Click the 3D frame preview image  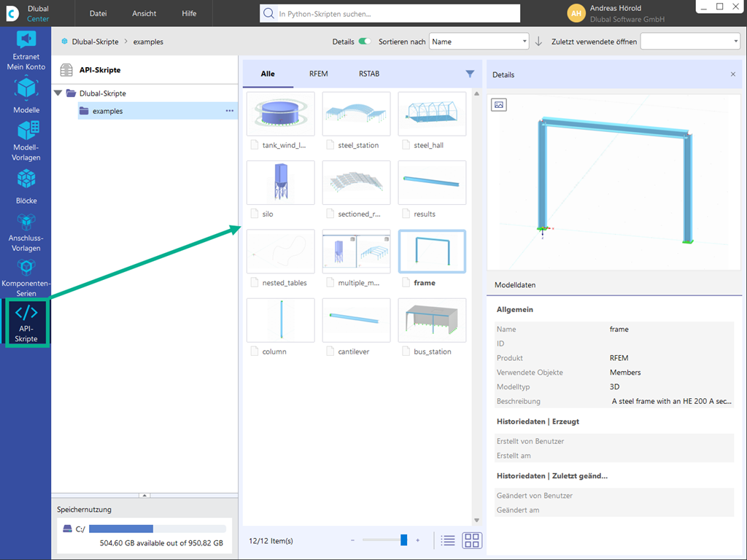[614, 182]
